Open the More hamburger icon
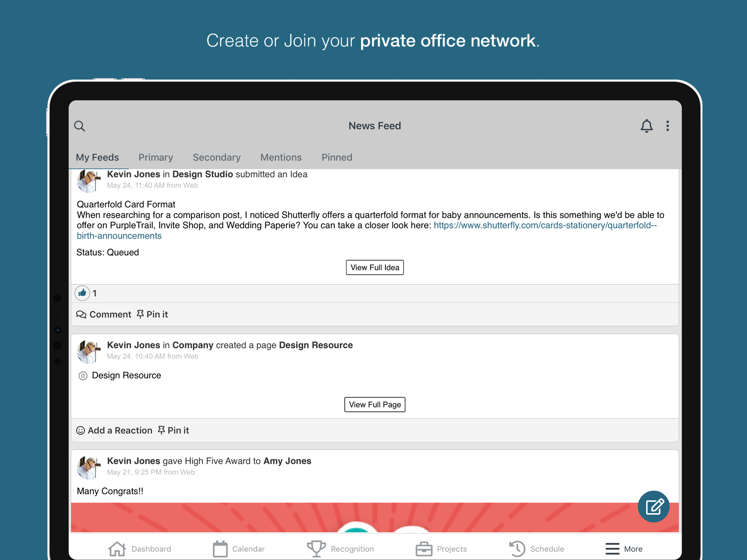Viewport: 747px width, 560px height. (612, 549)
